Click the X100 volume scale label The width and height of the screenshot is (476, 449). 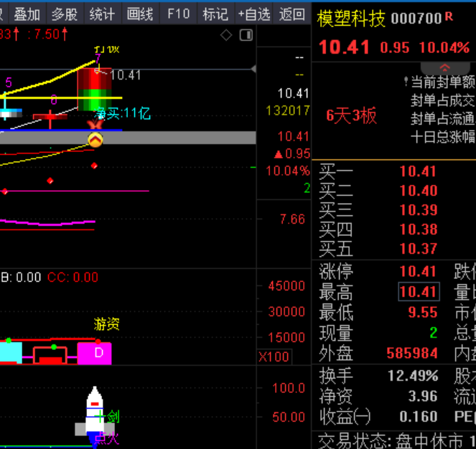click(274, 356)
